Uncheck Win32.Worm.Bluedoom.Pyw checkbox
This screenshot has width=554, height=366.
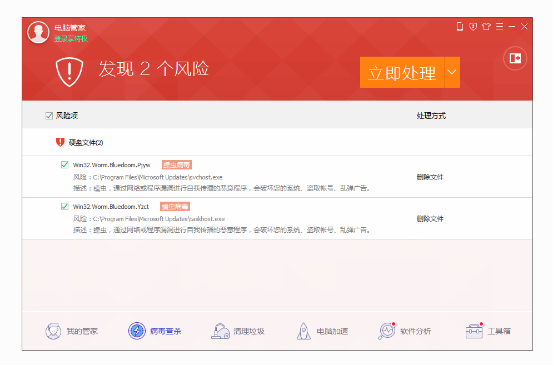[64, 165]
